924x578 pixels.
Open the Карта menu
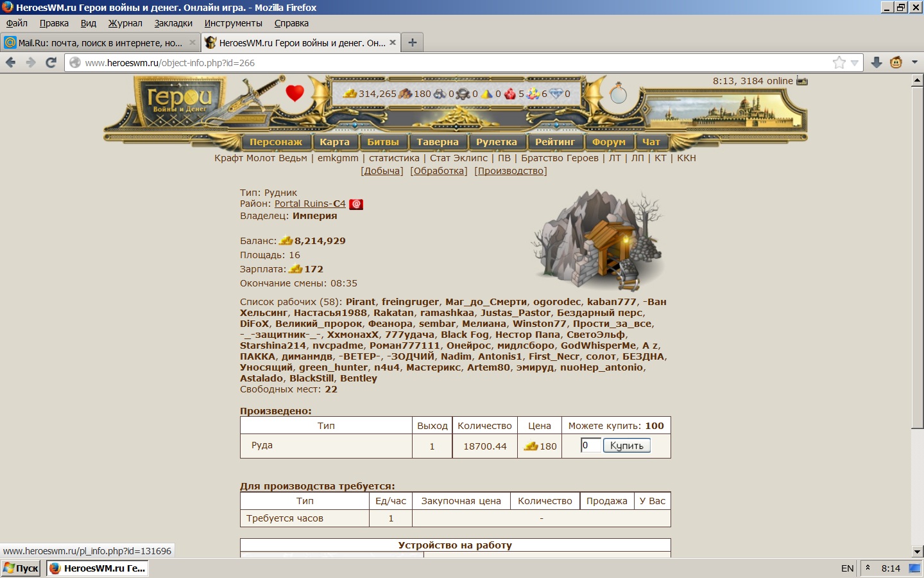point(335,142)
